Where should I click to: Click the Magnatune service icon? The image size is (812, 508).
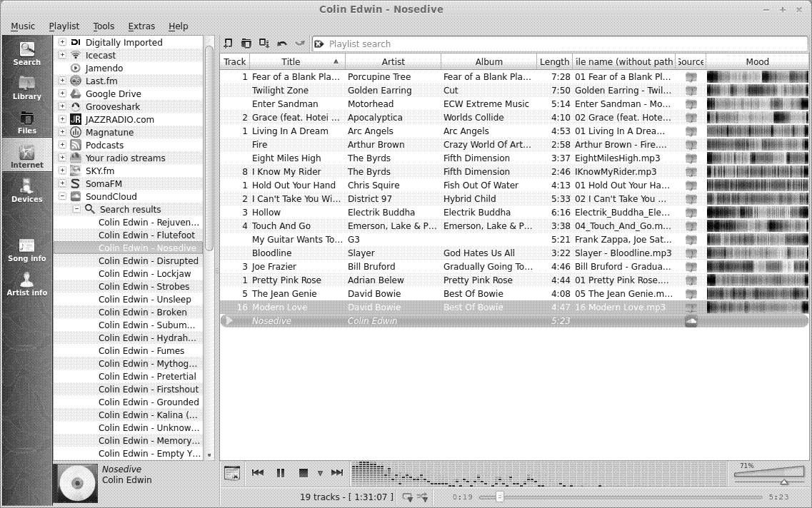[x=76, y=132]
